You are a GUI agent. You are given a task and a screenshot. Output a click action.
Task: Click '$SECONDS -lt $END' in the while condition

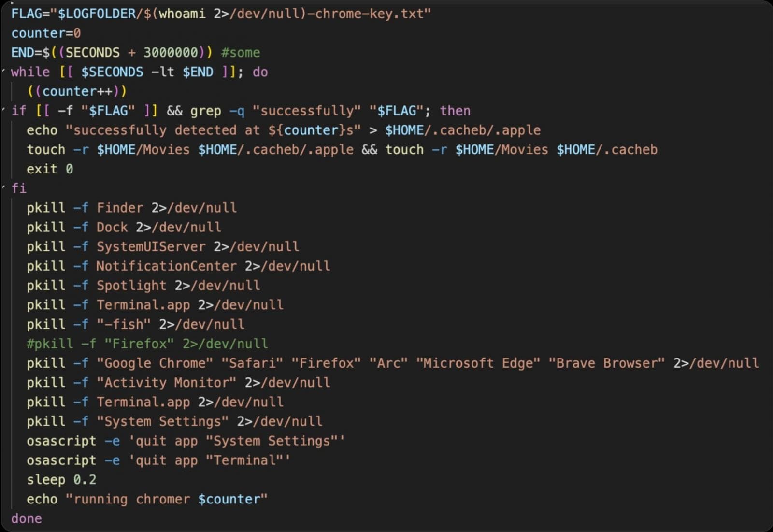147,72
